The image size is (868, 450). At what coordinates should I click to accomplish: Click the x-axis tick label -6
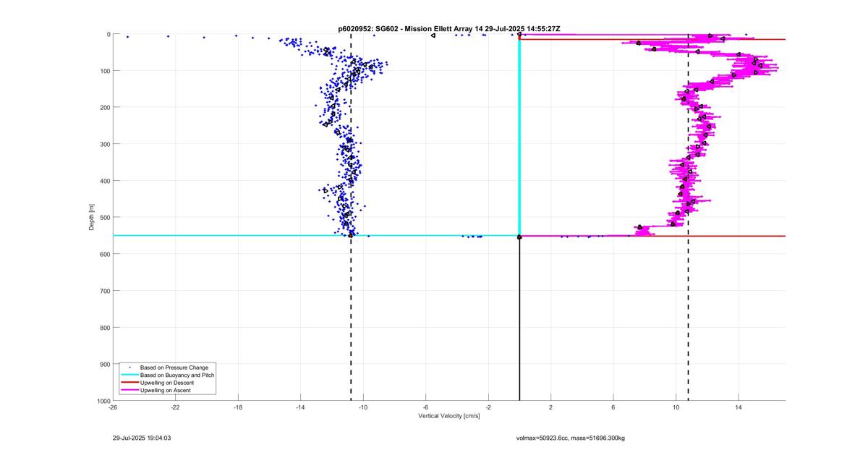pyautogui.click(x=425, y=407)
